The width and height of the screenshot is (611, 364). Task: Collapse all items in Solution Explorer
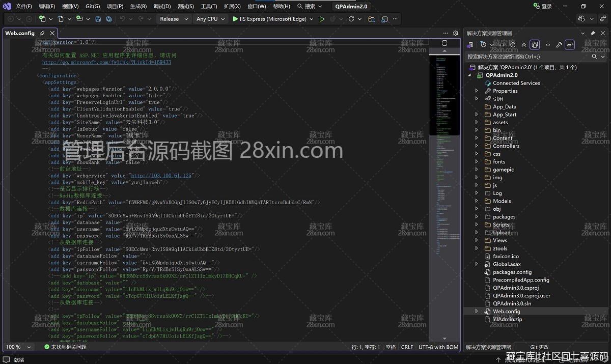coord(523,44)
